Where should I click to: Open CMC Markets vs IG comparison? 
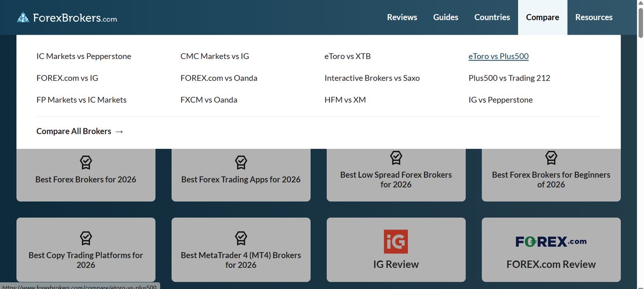215,56
